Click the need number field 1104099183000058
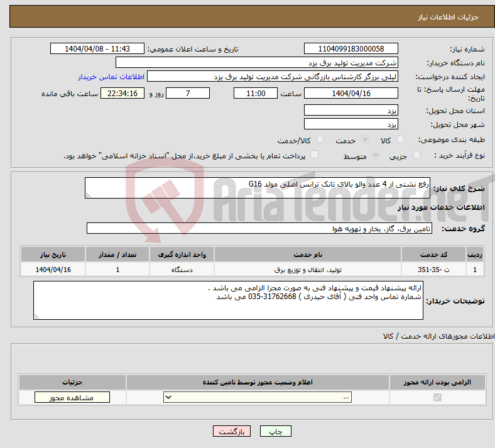This screenshot has width=495, height=448. tap(351, 48)
